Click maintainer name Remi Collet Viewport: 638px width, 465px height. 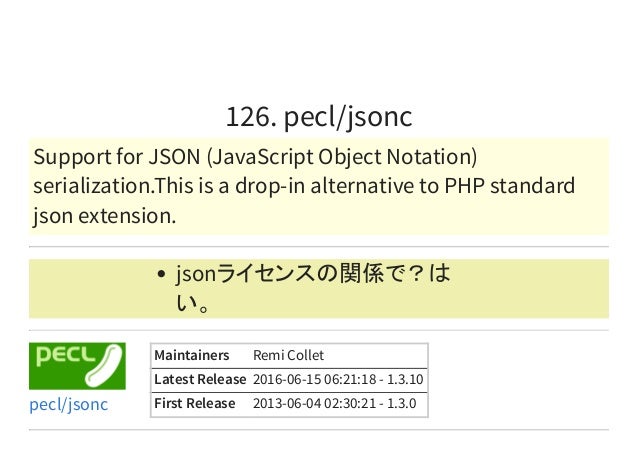tap(288, 355)
